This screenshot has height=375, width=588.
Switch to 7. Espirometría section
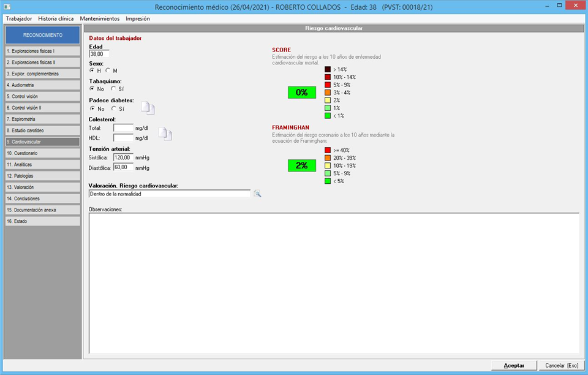tap(43, 119)
